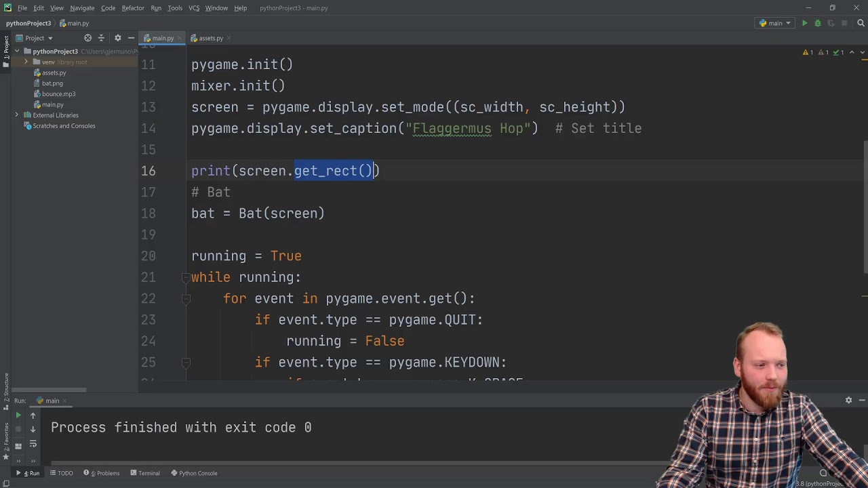The width and height of the screenshot is (868, 488).
Task: Open the View menu
Action: pyautogui.click(x=57, y=8)
